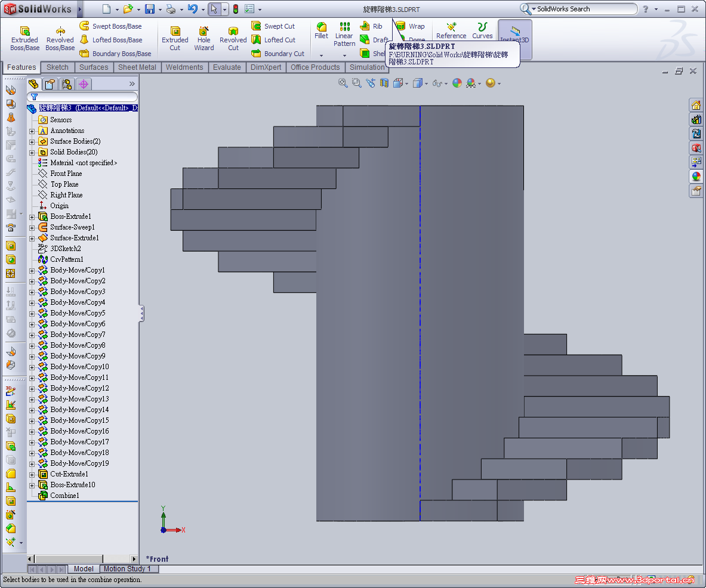This screenshot has width=706, height=588.
Task: Expand the Cut-Extrude1 feature
Action: click(x=32, y=474)
